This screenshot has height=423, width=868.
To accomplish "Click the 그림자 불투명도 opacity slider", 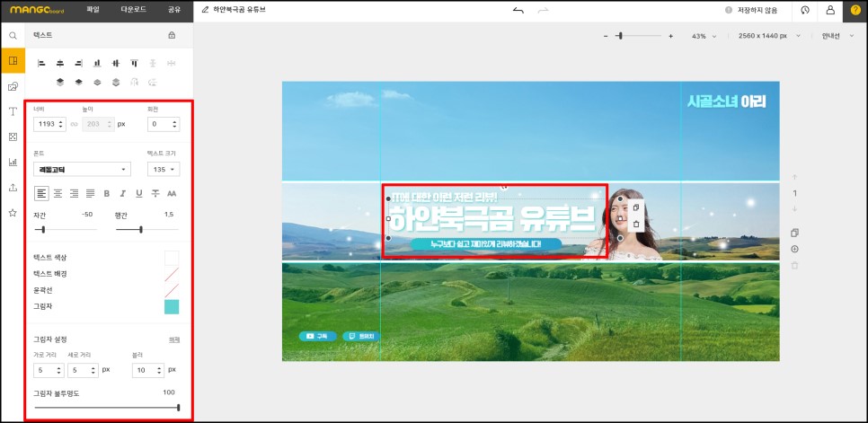I will pos(107,408).
